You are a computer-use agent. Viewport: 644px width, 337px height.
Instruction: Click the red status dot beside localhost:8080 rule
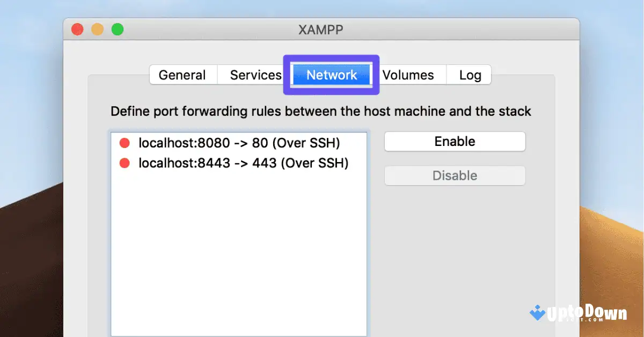click(124, 143)
